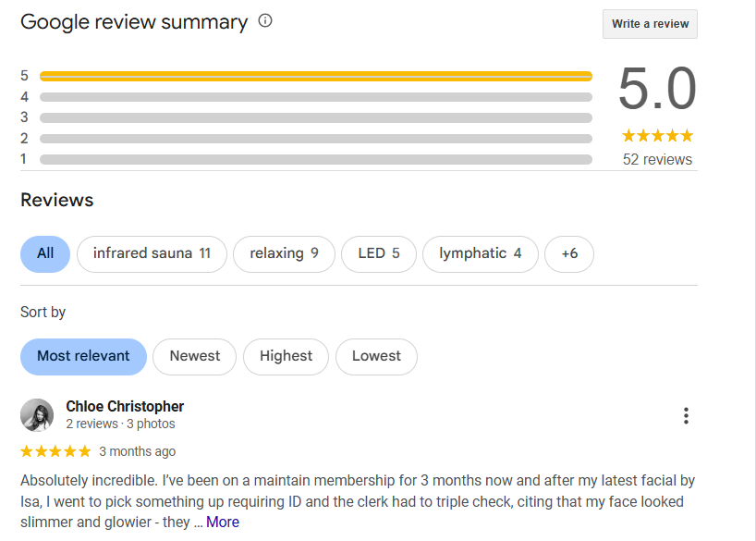Viewport: 756px width, 541px height.
Task: Click the yellow stars under the 5.0 rating
Action: point(657,136)
